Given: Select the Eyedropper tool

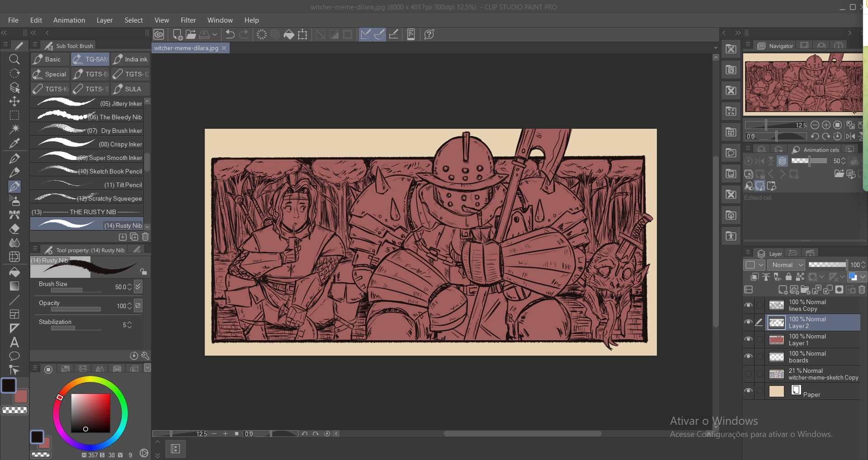Looking at the screenshot, I should coord(14,144).
